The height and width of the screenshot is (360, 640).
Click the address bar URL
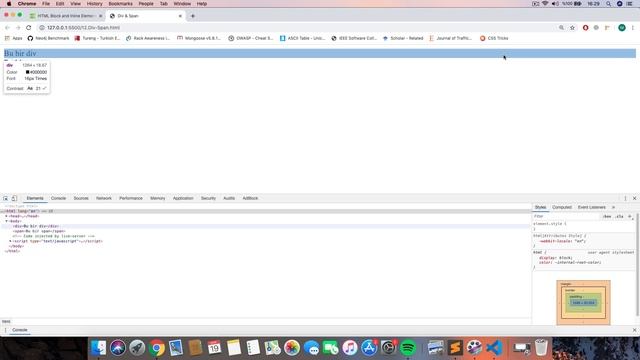pos(83,28)
